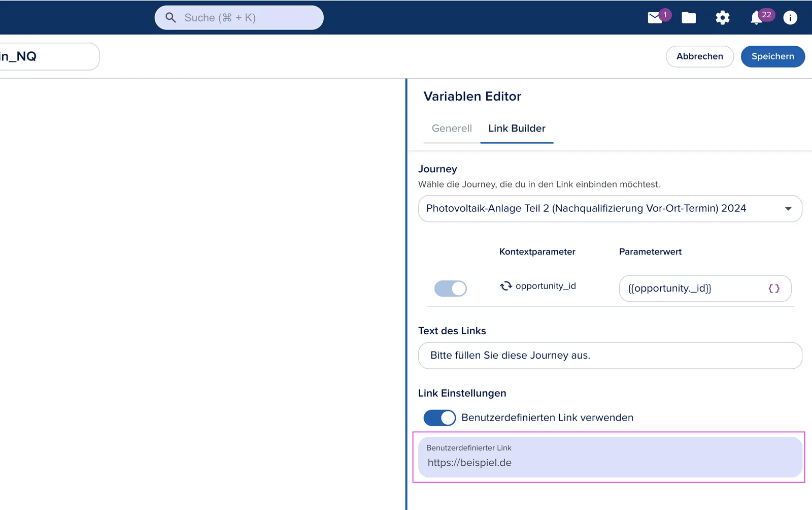This screenshot has height=510, width=812.
Task: Click the Speichern button
Action: point(773,56)
